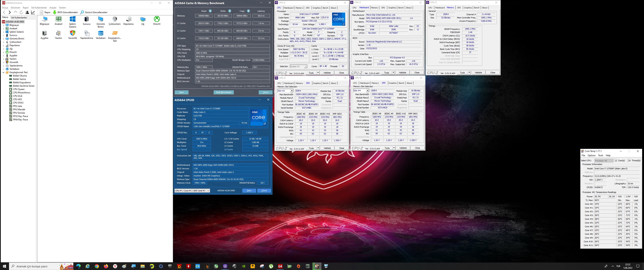Image resolution: width=644 pixels, height=270 pixels.
Task: Expand Bilgisayar tree node
Action: (x=4, y=25)
